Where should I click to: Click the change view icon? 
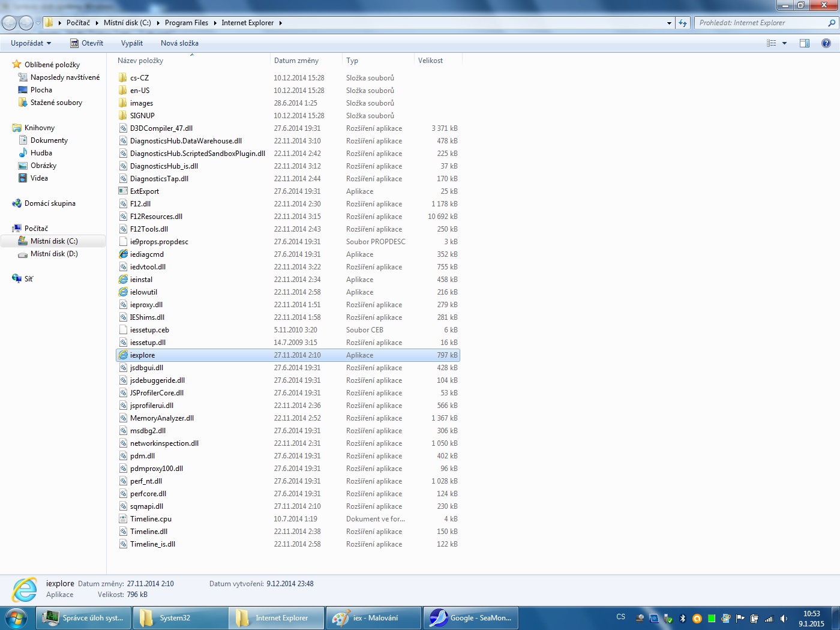(x=772, y=43)
